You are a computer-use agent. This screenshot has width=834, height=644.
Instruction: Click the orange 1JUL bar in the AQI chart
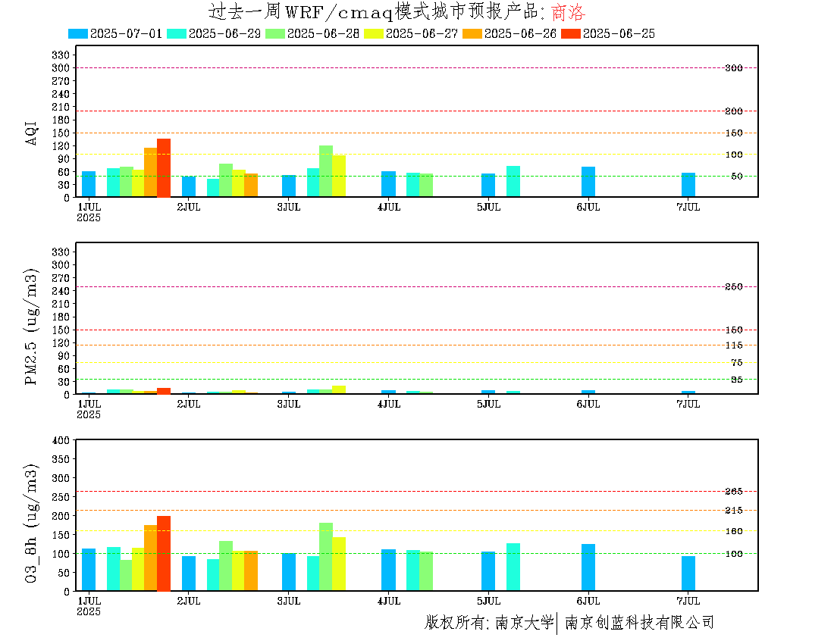click(x=151, y=173)
